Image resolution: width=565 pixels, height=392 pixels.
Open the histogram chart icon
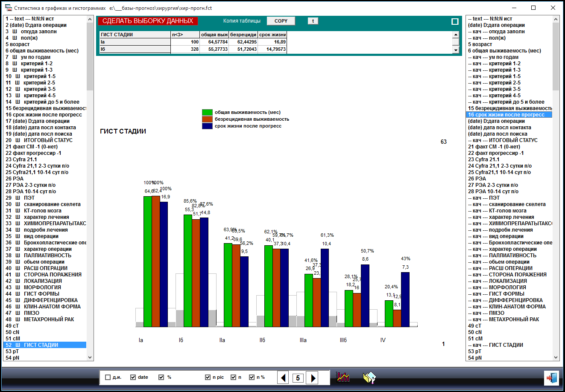click(343, 377)
